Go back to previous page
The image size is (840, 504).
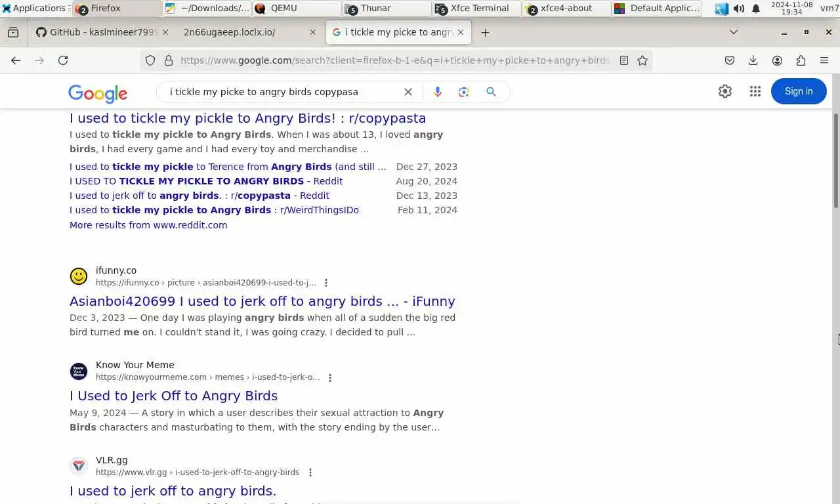[x=16, y=60]
